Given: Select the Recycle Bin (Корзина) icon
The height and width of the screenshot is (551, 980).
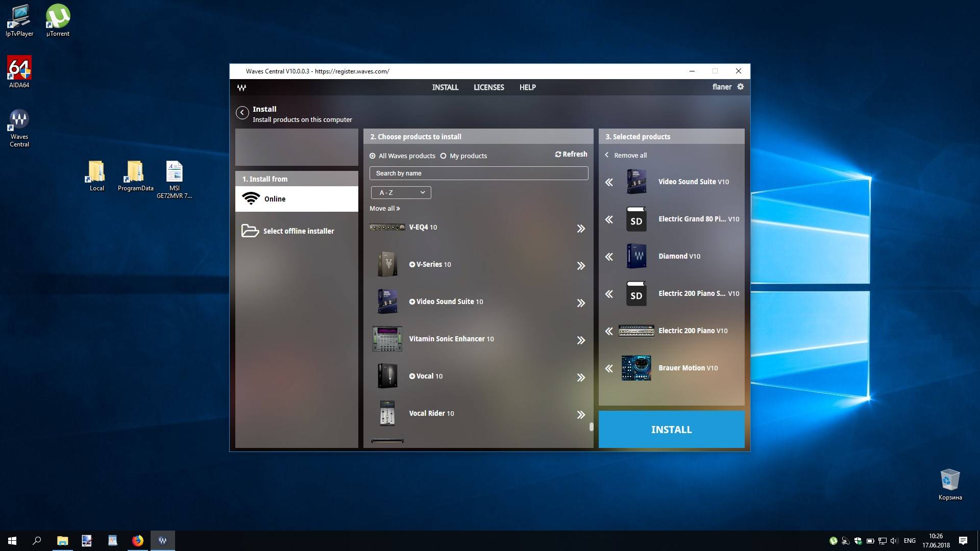Looking at the screenshot, I should click(x=950, y=485).
